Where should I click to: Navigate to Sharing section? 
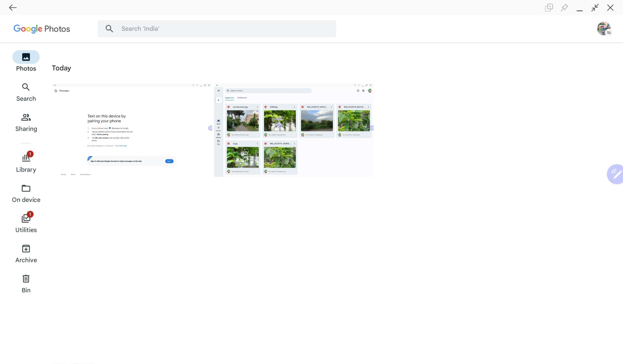(x=26, y=123)
